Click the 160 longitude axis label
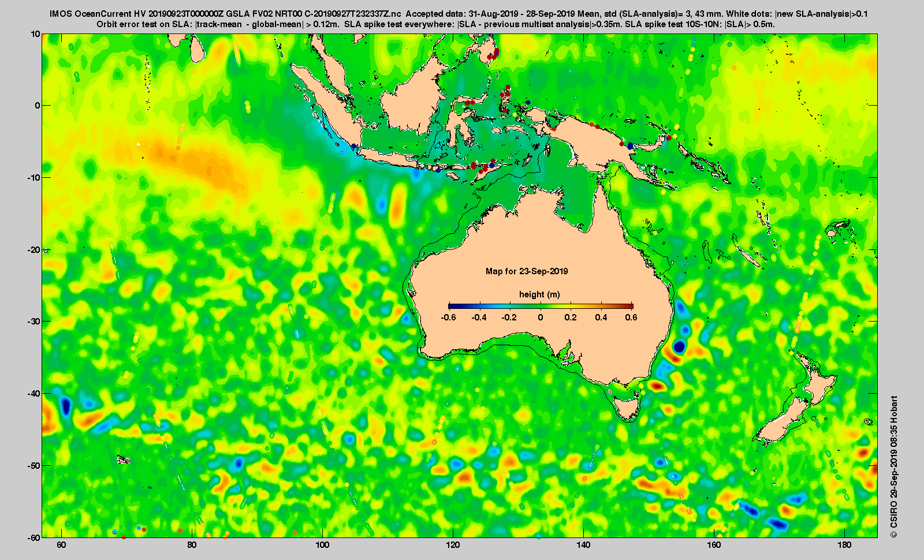This screenshot has width=924, height=560. (714, 545)
